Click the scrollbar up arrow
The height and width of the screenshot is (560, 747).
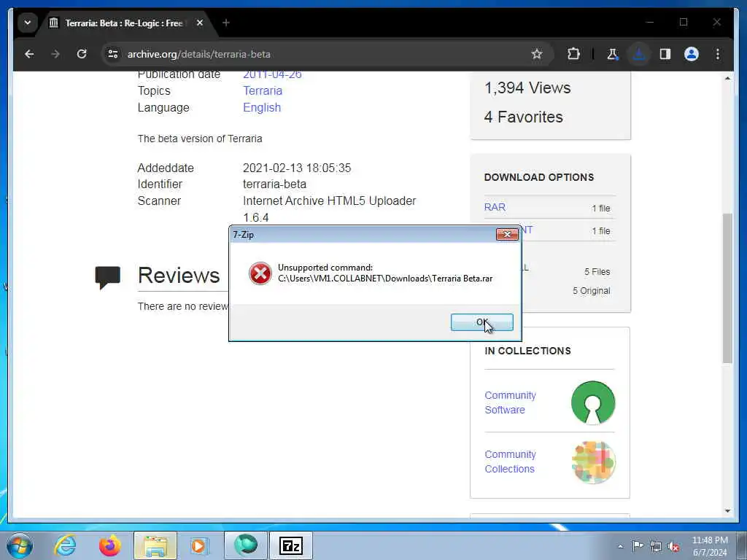[x=727, y=77]
